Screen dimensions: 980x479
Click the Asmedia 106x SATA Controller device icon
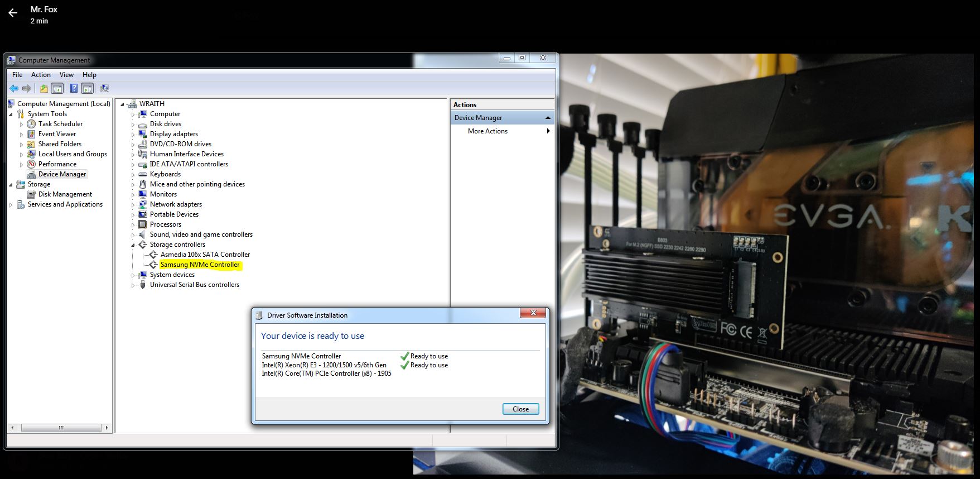tap(153, 255)
